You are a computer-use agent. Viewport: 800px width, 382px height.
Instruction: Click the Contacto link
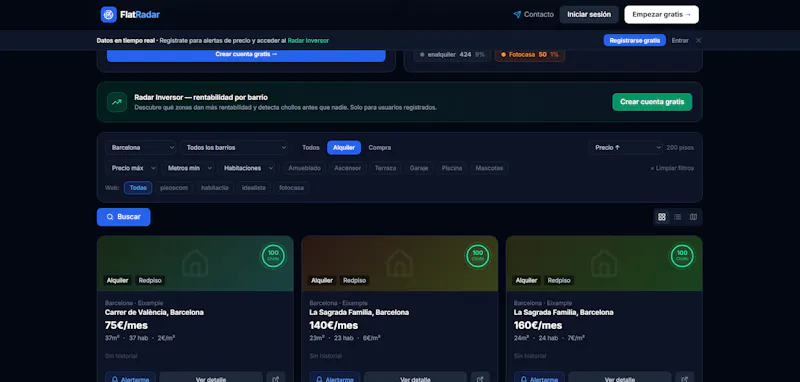coord(533,14)
